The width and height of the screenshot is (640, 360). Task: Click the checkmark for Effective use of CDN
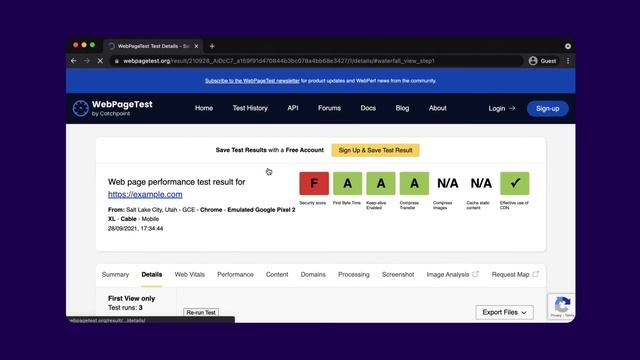[x=515, y=183]
